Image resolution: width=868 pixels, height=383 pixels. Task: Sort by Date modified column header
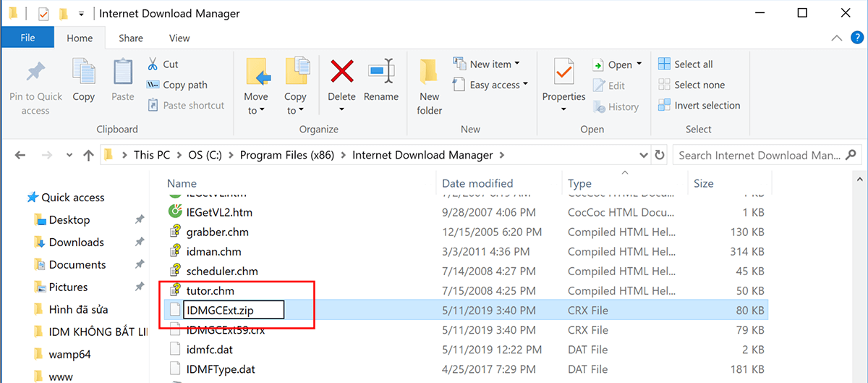pos(477,183)
